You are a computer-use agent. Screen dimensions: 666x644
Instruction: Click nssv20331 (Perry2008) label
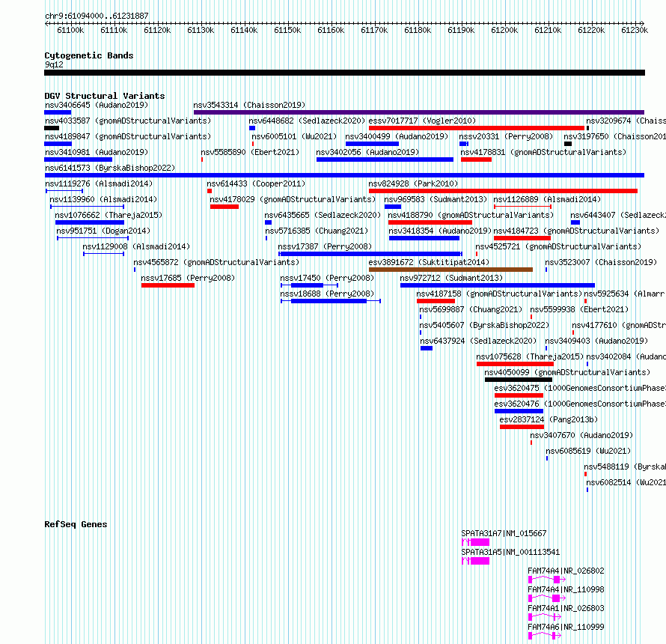pyautogui.click(x=506, y=136)
